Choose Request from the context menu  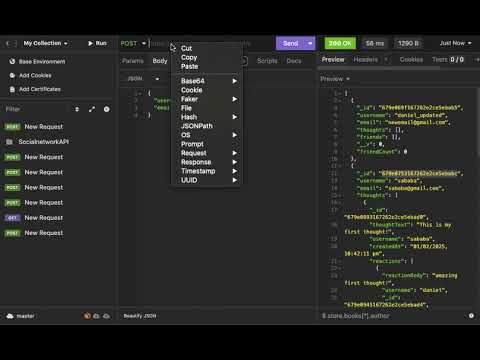pos(207,153)
